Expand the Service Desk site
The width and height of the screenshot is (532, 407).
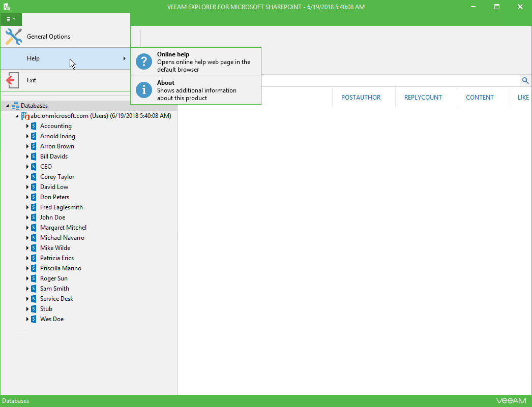coord(27,299)
